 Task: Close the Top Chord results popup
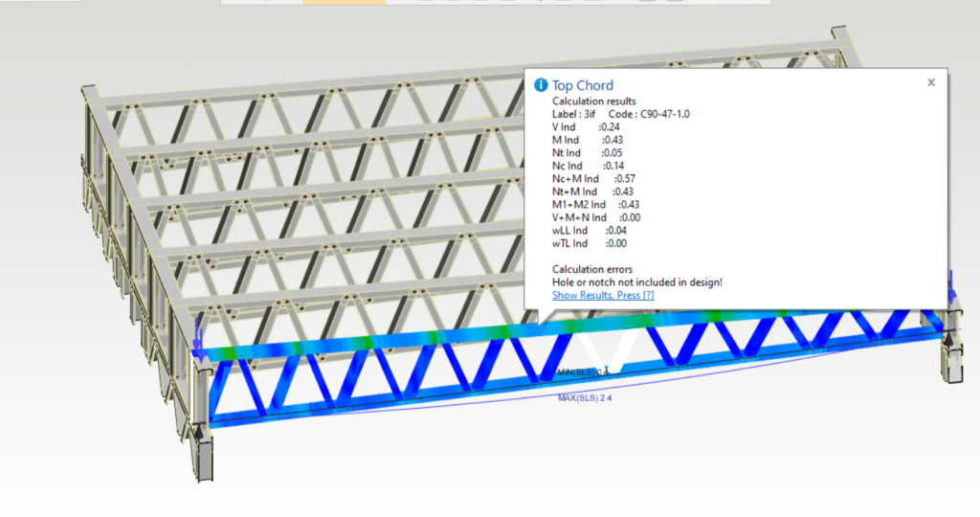pyautogui.click(x=931, y=82)
